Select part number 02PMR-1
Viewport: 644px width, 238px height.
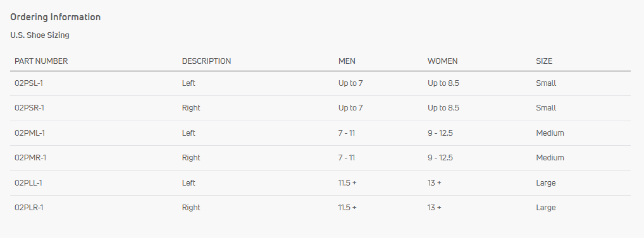pyautogui.click(x=30, y=158)
